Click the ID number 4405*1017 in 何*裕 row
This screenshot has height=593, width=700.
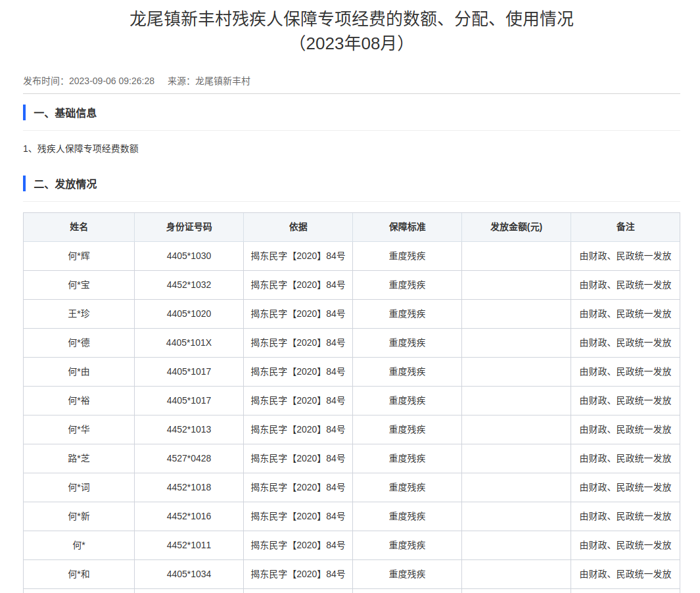tap(189, 400)
